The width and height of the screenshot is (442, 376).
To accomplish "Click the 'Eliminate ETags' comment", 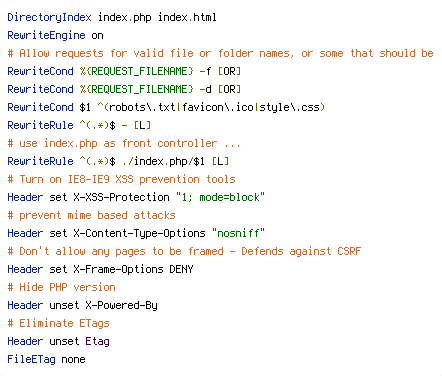I will [58, 323].
